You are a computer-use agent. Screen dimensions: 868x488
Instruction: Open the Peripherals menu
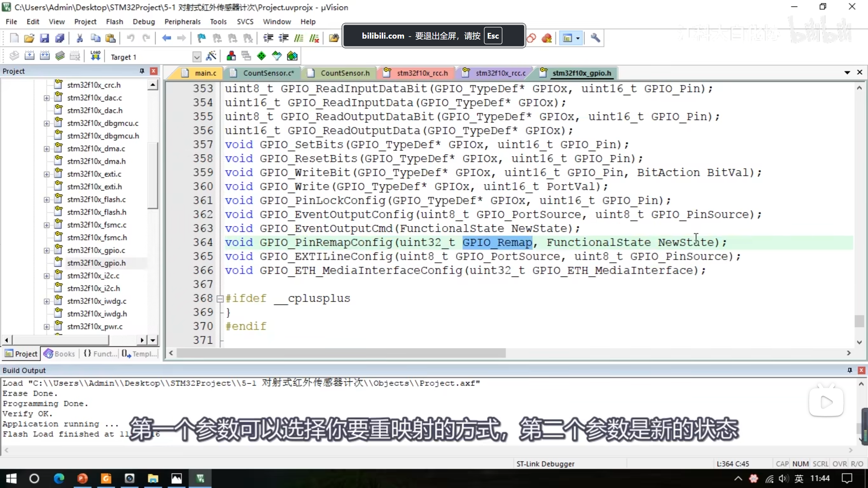[x=182, y=22]
